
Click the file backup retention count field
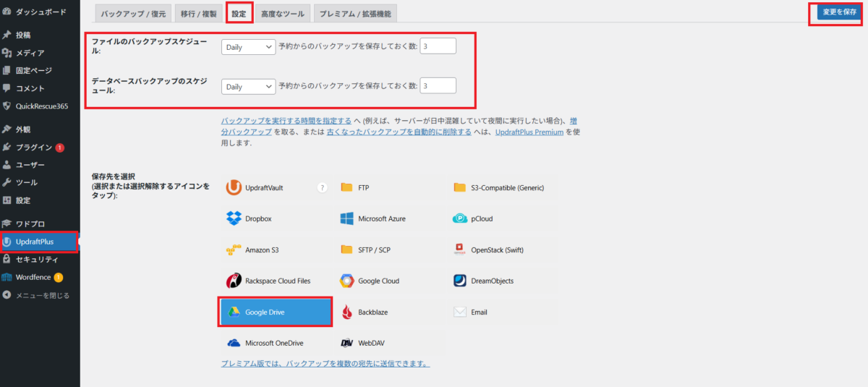[438, 46]
